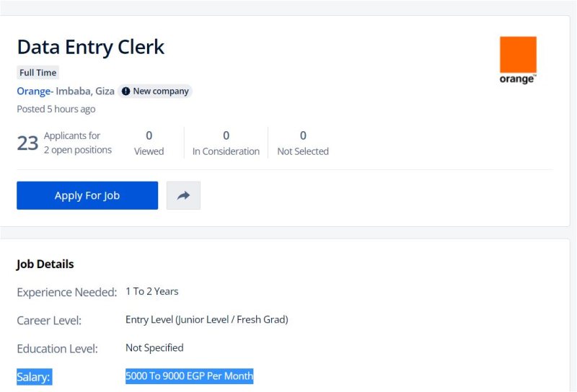Click the Data Entry Clerk job title

[x=91, y=47]
